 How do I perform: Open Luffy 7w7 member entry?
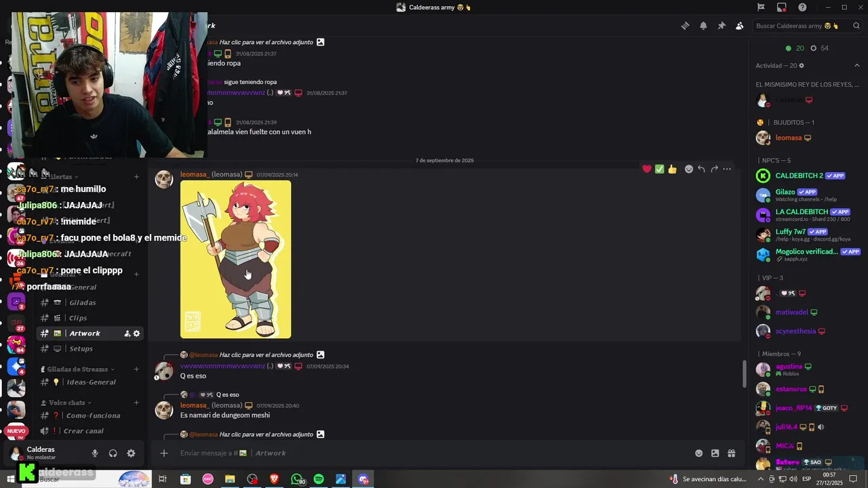[807, 235]
